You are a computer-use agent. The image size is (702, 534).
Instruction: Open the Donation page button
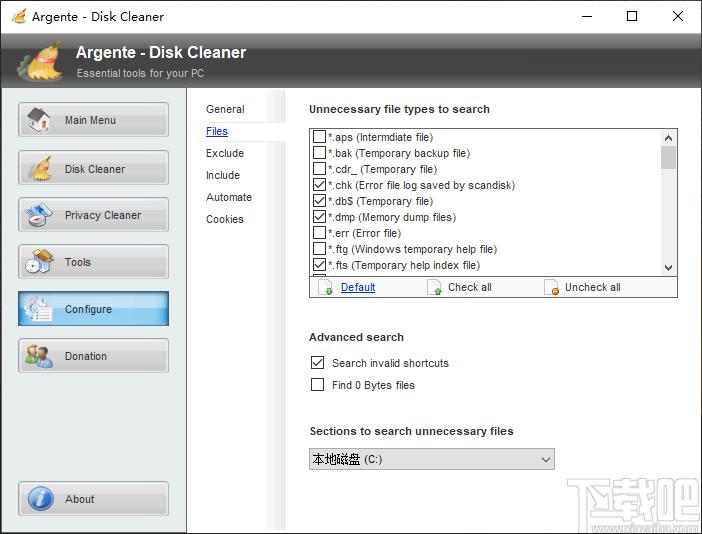[94, 356]
